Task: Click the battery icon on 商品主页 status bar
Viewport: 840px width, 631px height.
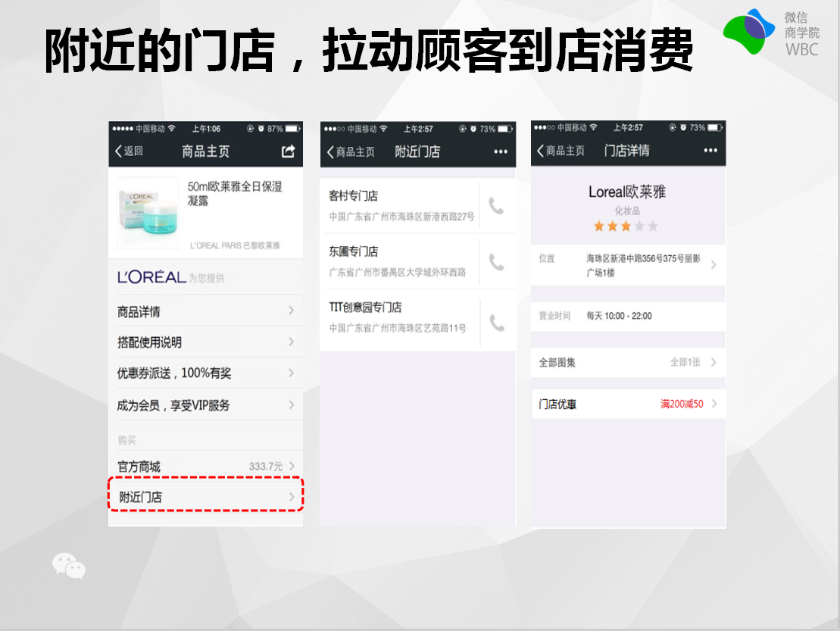Action: point(292,129)
